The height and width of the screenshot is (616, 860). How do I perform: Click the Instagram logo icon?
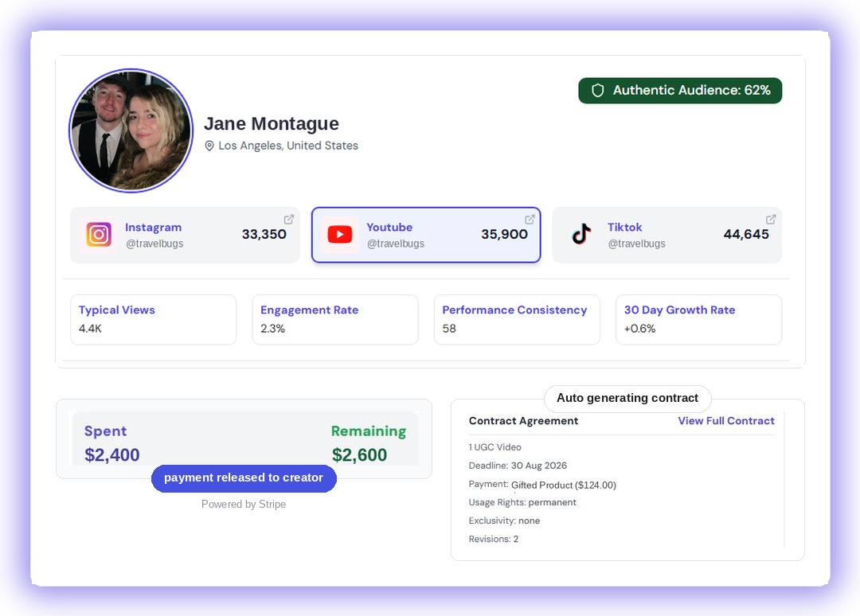[99, 235]
